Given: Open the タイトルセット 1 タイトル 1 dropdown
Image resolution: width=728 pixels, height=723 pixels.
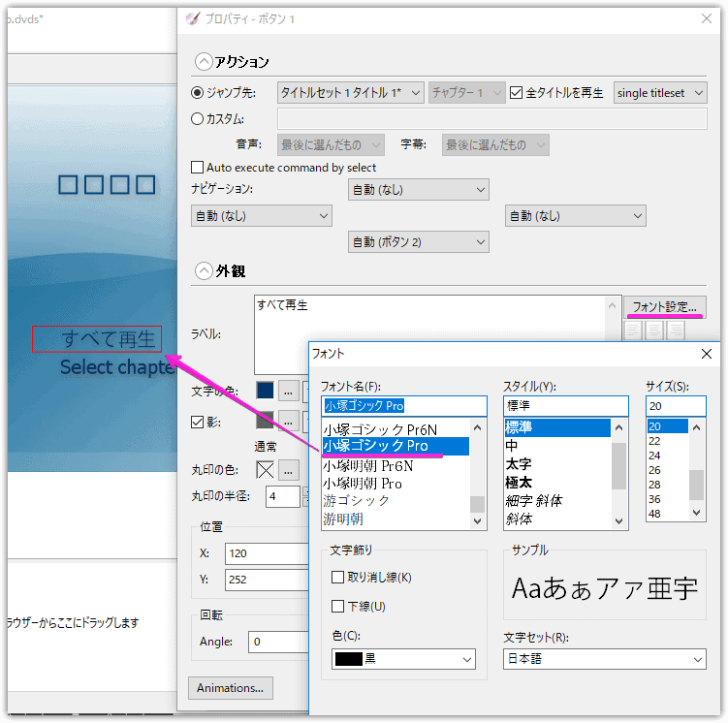Looking at the screenshot, I should [x=351, y=93].
